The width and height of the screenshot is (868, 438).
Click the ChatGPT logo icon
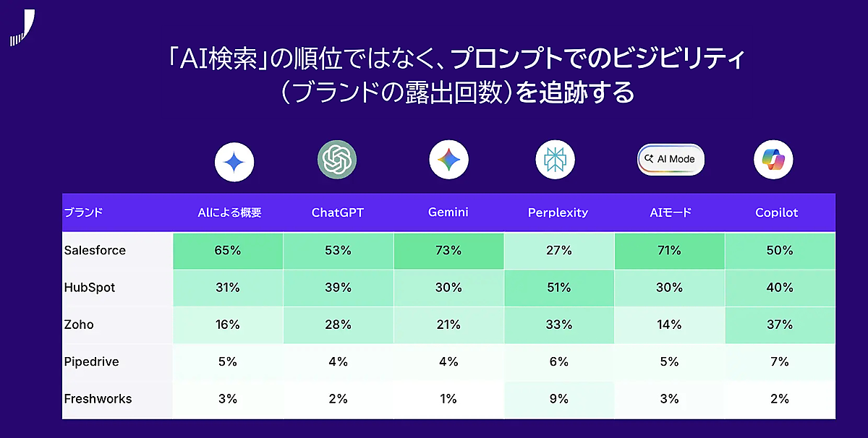tap(338, 159)
